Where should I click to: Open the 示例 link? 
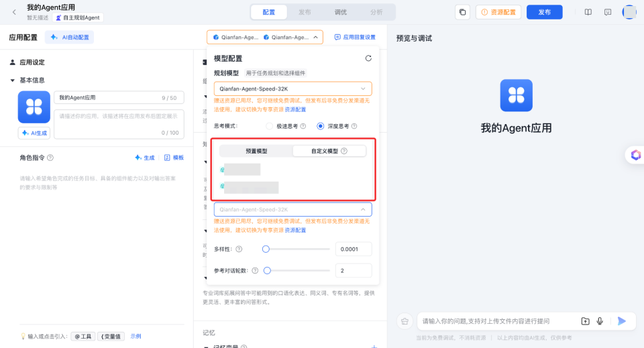pyautogui.click(x=136, y=336)
